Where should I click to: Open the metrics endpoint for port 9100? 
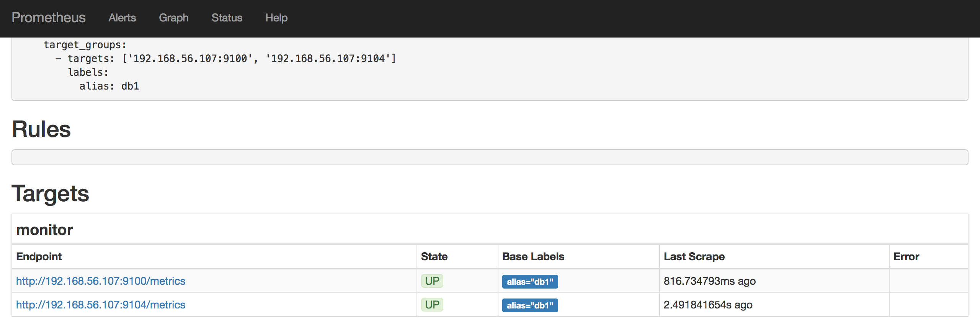(100, 281)
